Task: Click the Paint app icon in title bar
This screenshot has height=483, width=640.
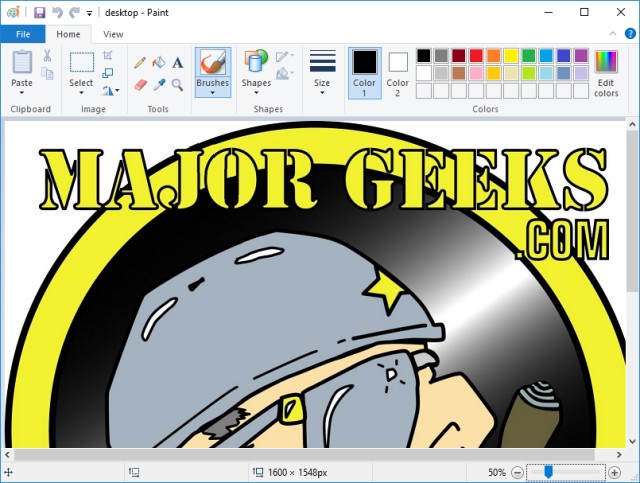Action: click(13, 12)
